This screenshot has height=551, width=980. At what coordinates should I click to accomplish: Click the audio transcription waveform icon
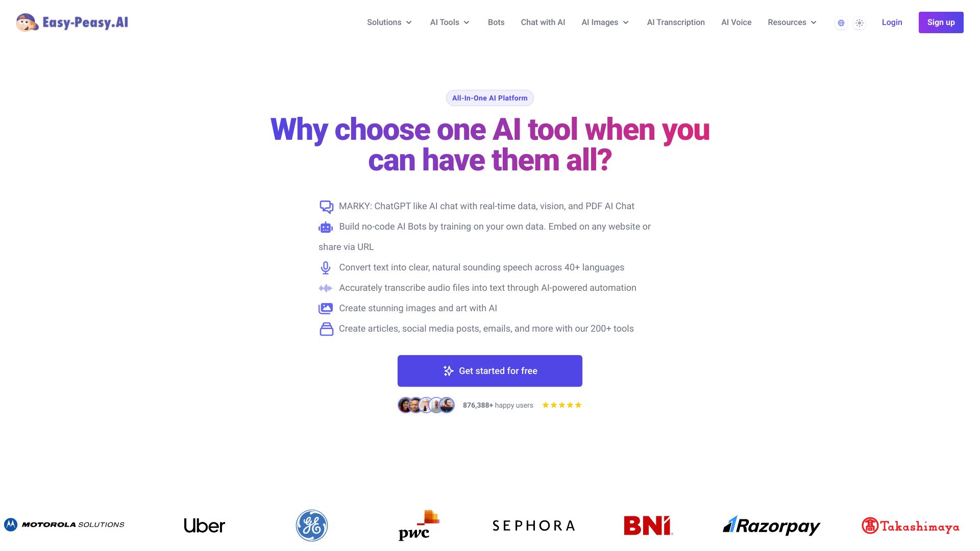coord(326,288)
